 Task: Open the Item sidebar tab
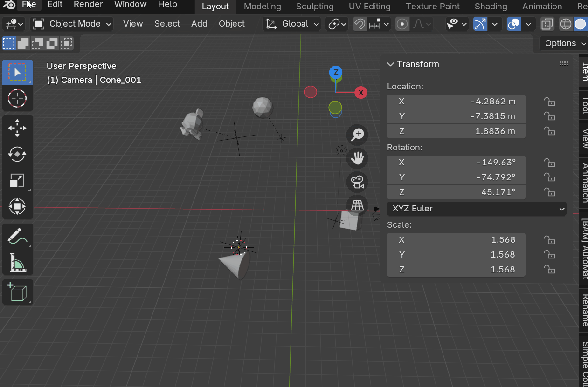click(x=584, y=72)
